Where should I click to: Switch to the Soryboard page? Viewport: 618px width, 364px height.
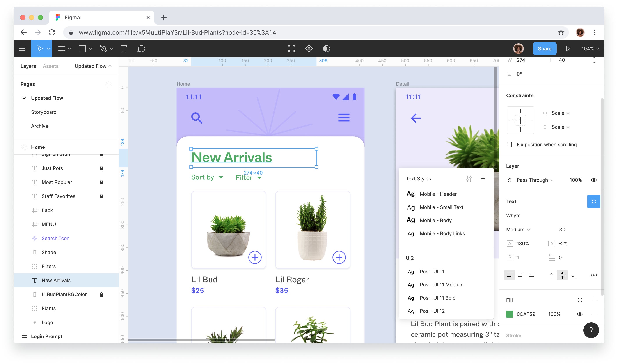click(x=44, y=112)
